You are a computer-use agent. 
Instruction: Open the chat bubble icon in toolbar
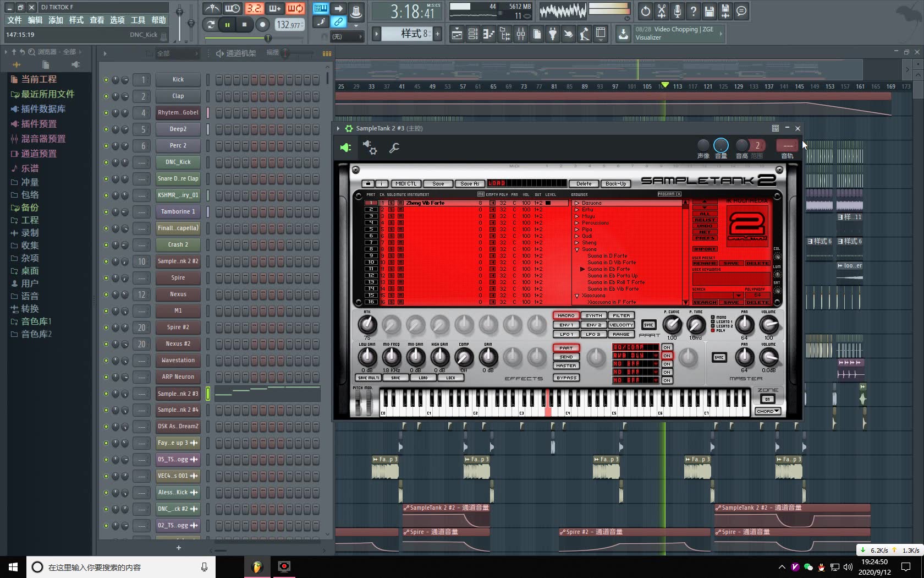tap(741, 11)
